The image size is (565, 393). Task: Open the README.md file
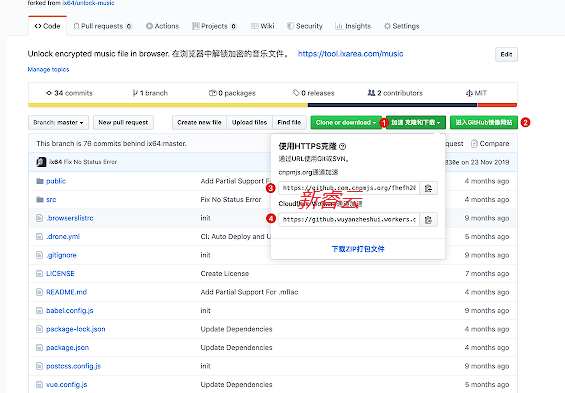67,292
